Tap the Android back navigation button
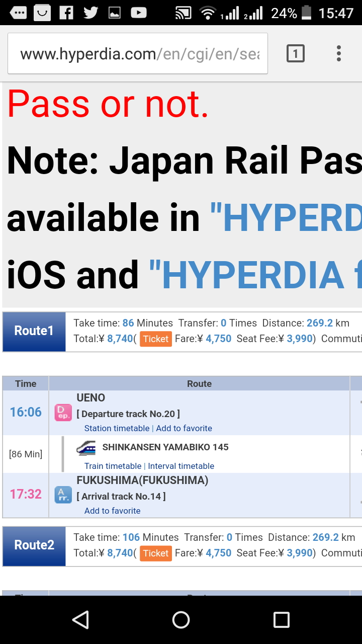The height and width of the screenshot is (644, 362). pos(80,620)
